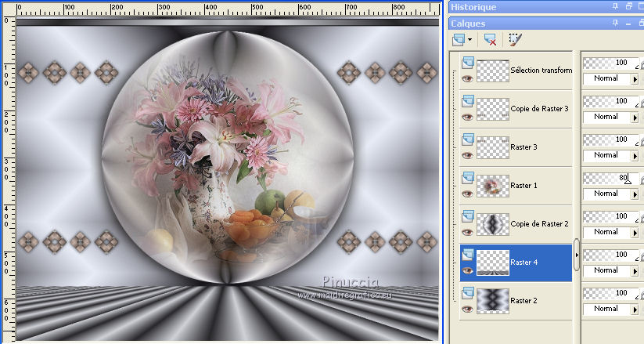The height and width of the screenshot is (344, 644).
Task: Hide the Raster 2 layer
Action: click(x=467, y=309)
